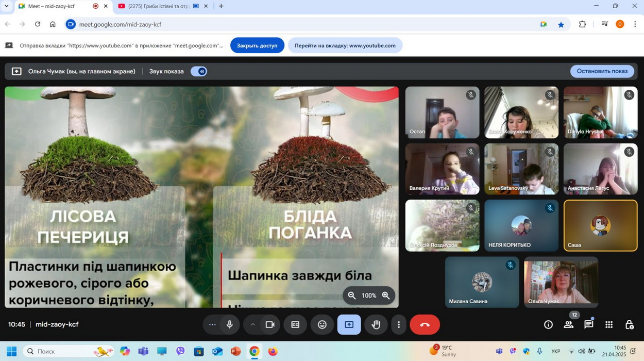Click the red leave call button

pos(425,324)
